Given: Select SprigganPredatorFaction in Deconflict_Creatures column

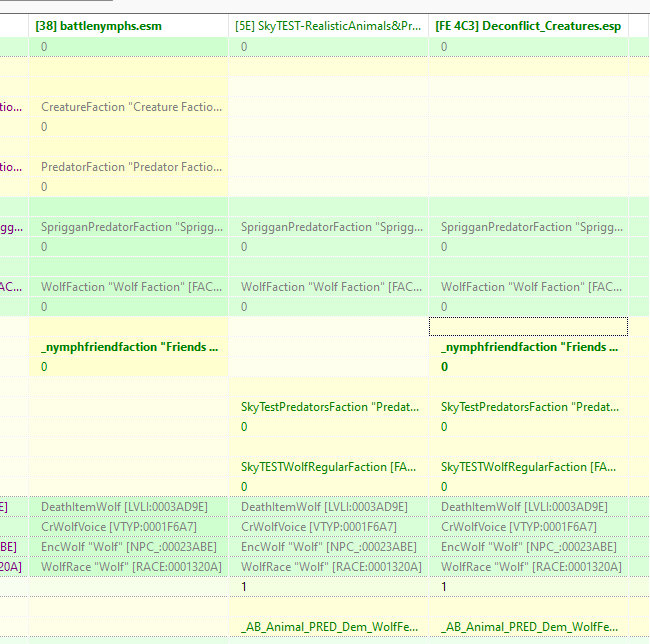Looking at the screenshot, I should pyautogui.click(x=529, y=227).
